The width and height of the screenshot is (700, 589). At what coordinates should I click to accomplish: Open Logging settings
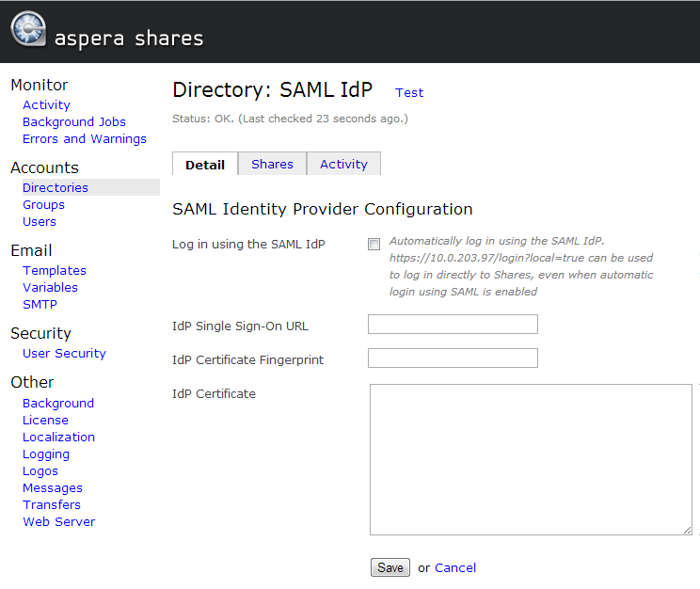click(46, 454)
